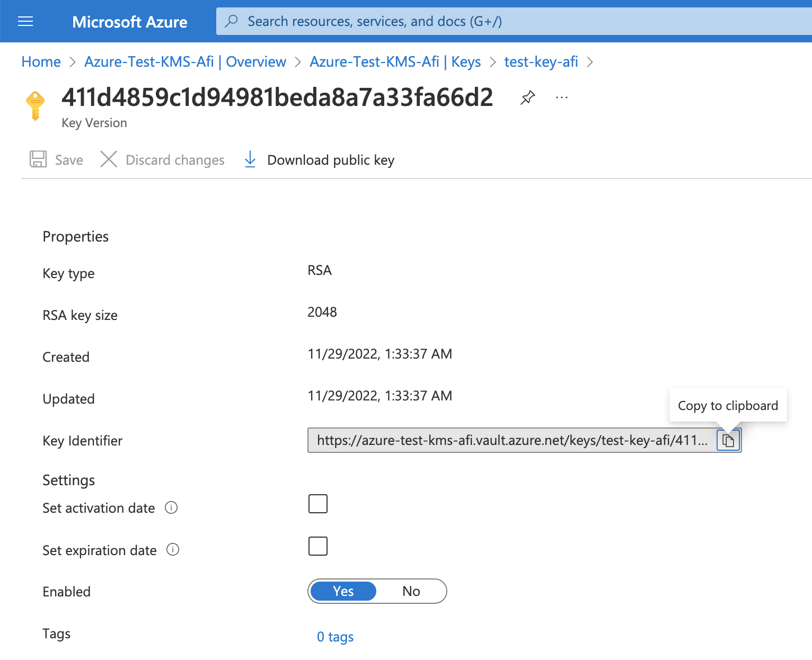Check the Set activation date box
Viewport: 812px width, 660px height.
point(318,504)
